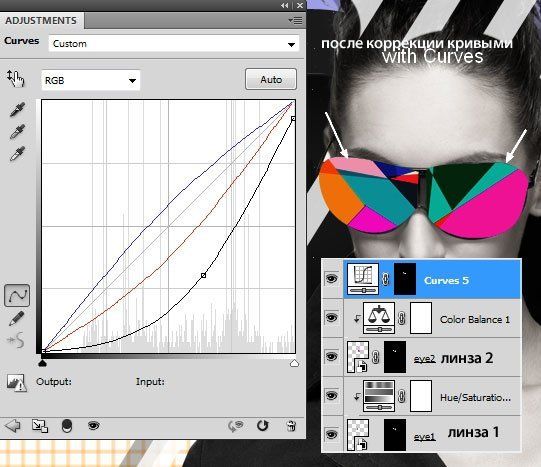
Task: Click the eye1 smart object thumbnail
Action: (358, 435)
